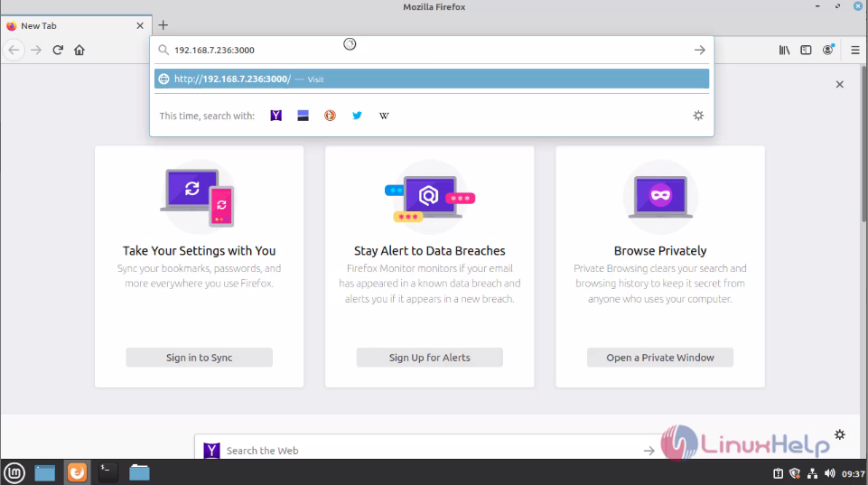Select the New Tab tab
This screenshot has width=868, height=485.
click(76, 25)
